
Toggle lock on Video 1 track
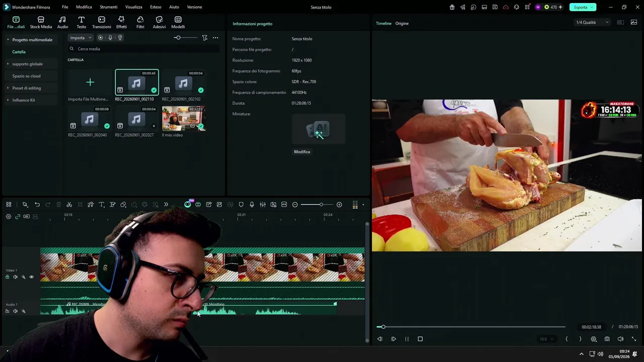coord(7,277)
